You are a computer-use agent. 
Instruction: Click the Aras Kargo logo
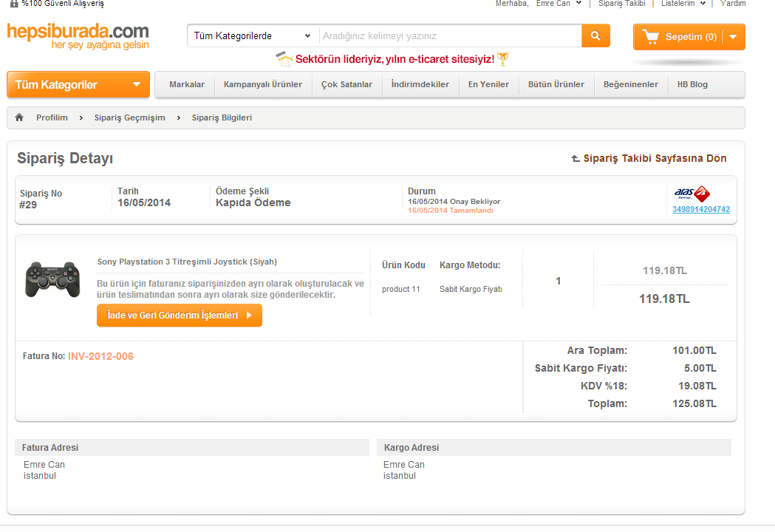[692, 194]
